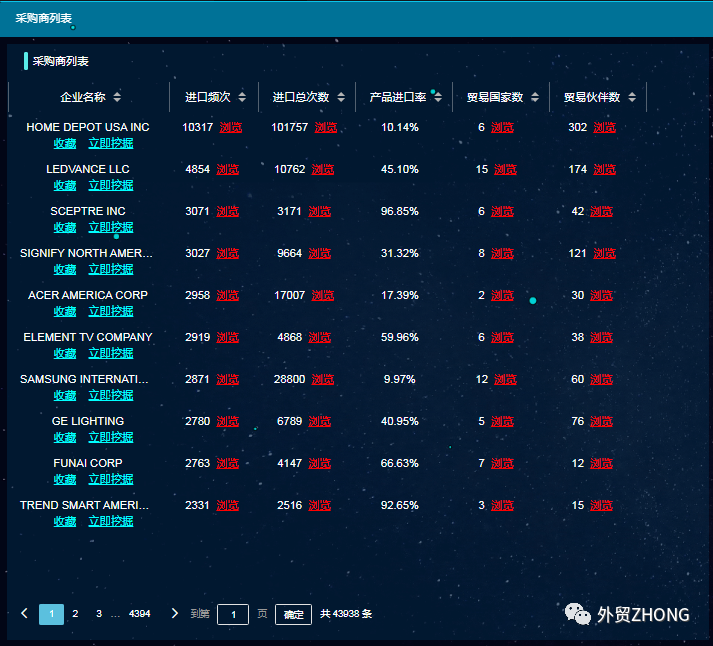Browse total imports 4147 for FUNAI CORP
The height and width of the screenshot is (646, 713).
pyautogui.click(x=320, y=463)
